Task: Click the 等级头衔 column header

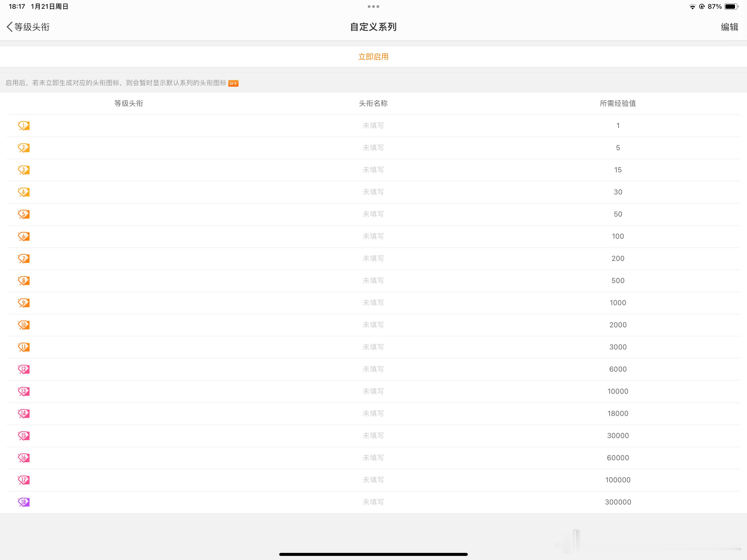Action: [129, 103]
